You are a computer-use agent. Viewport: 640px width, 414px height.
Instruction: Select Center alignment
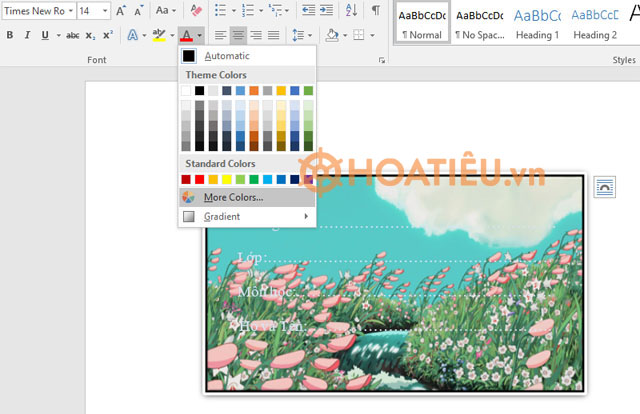click(x=238, y=35)
